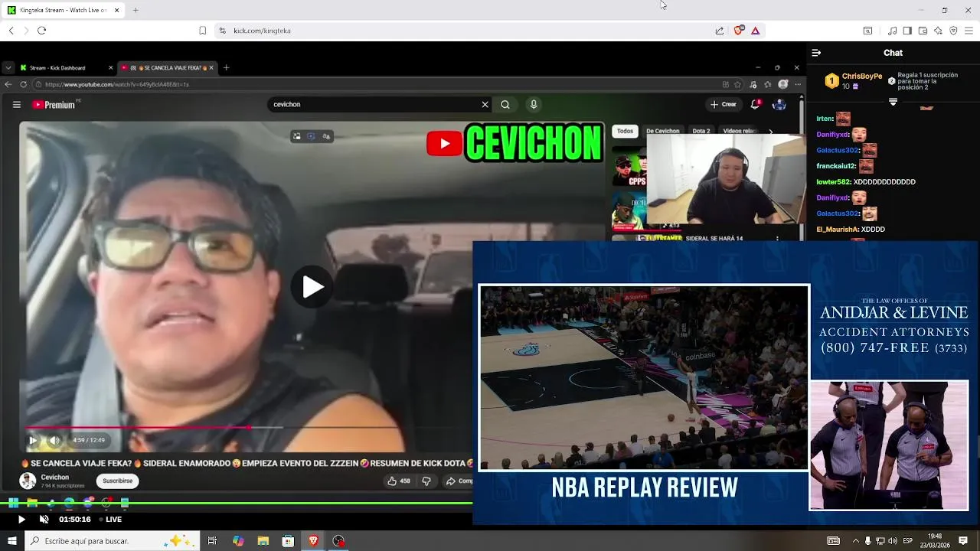The height and width of the screenshot is (551, 980).
Task: Start YouTube voice search microphone
Action: click(534, 104)
